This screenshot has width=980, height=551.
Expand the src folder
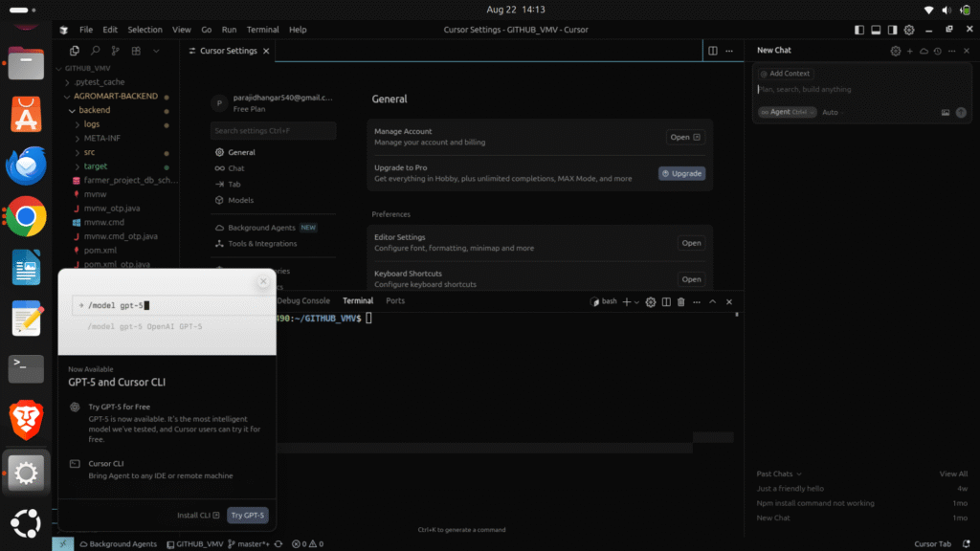point(89,152)
